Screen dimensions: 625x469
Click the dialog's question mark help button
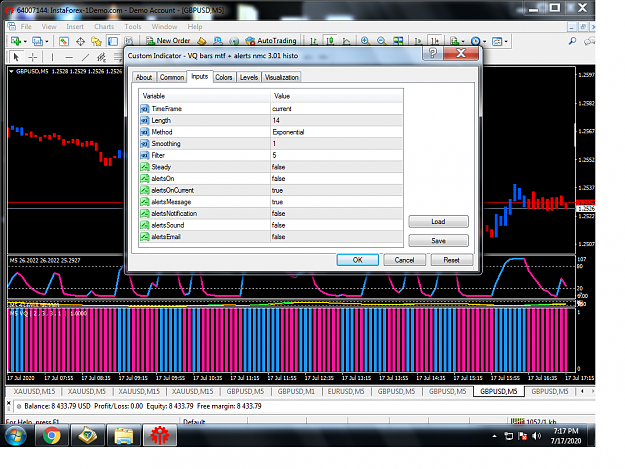pos(432,53)
